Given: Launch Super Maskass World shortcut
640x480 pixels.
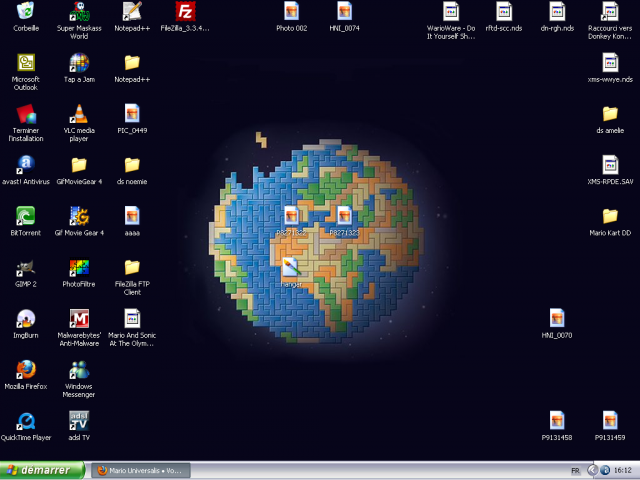Looking at the screenshot, I should [79, 11].
